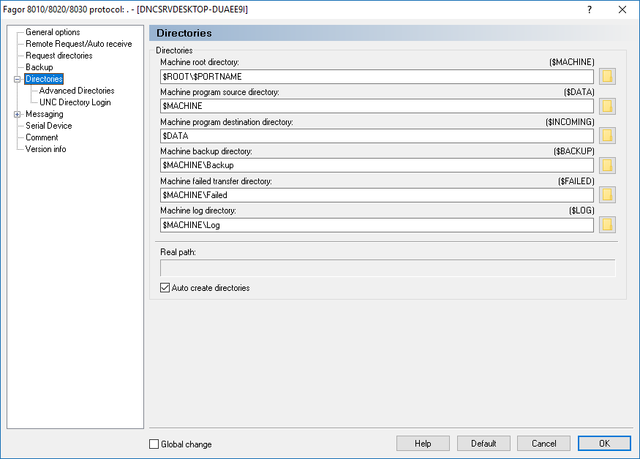Select Directories tree item

[44, 79]
